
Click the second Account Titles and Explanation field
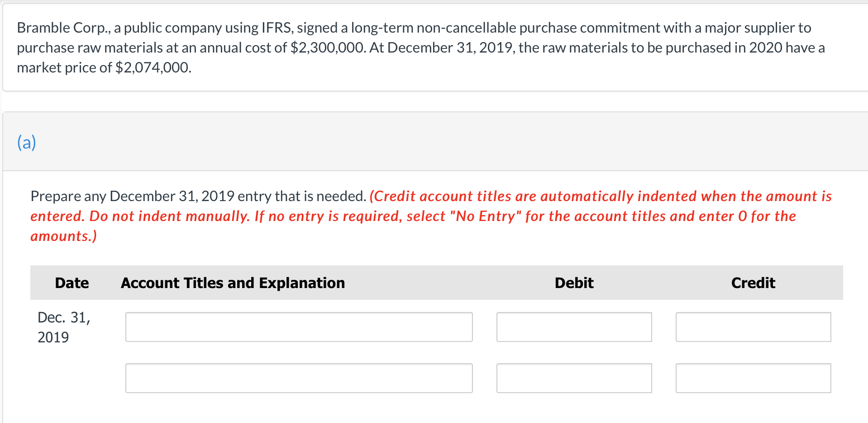point(299,378)
